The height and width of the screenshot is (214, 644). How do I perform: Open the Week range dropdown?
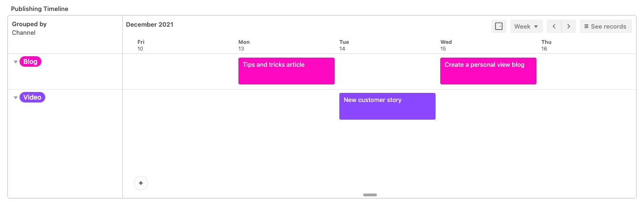coord(526,26)
